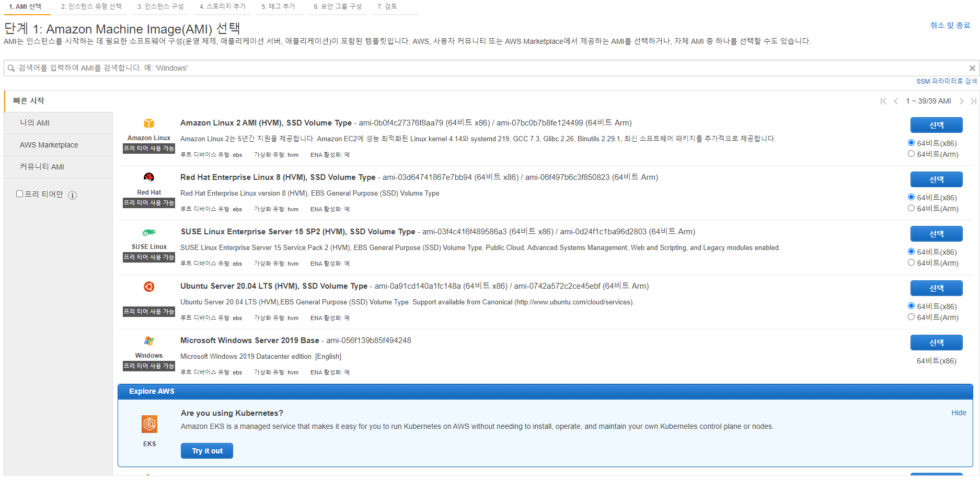Open 커뮤니티 AMI in sidebar
The width and height of the screenshot is (980, 489).
click(x=59, y=167)
